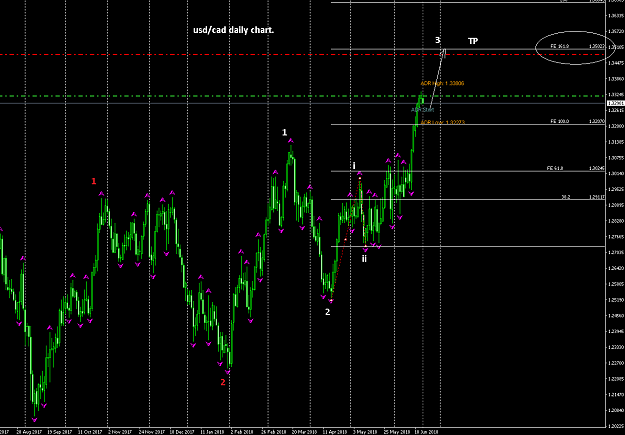Click the white TP label
This screenshot has width=625, height=435.
tap(473, 41)
